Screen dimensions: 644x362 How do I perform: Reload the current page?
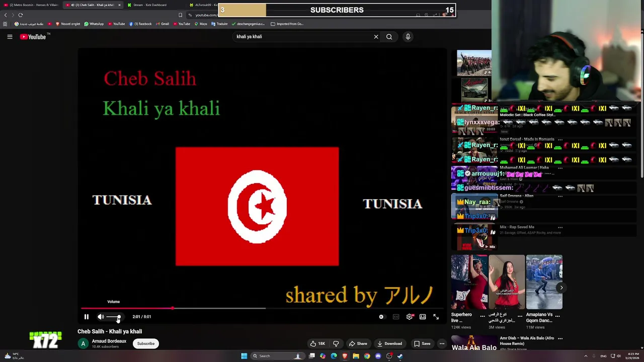coord(21,15)
